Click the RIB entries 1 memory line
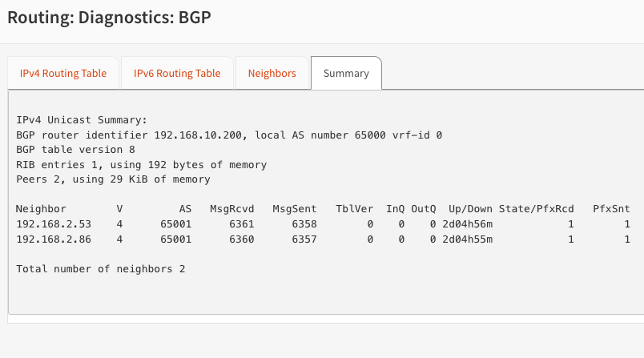This screenshot has height=358, width=644. (x=141, y=165)
